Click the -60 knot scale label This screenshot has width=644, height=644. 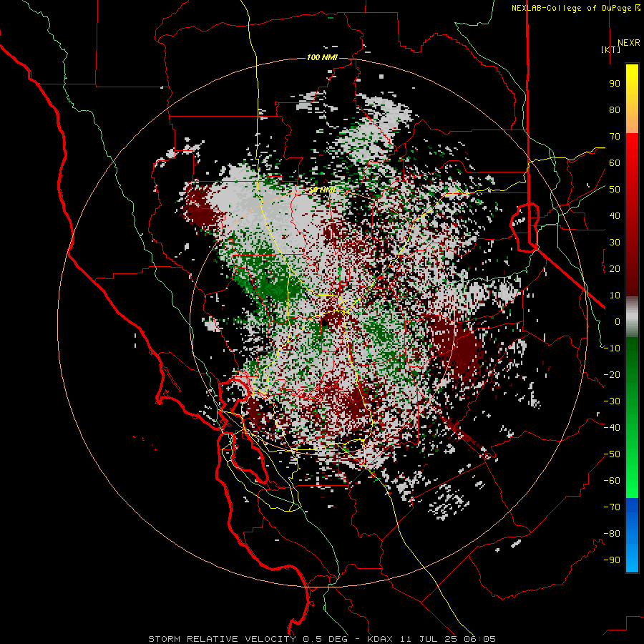pyautogui.click(x=612, y=481)
